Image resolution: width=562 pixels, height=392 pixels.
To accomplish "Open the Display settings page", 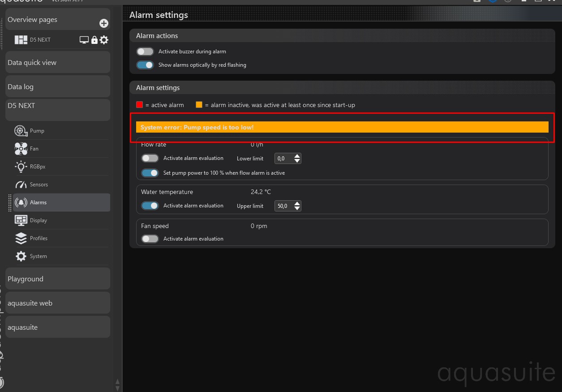I will pos(61,220).
